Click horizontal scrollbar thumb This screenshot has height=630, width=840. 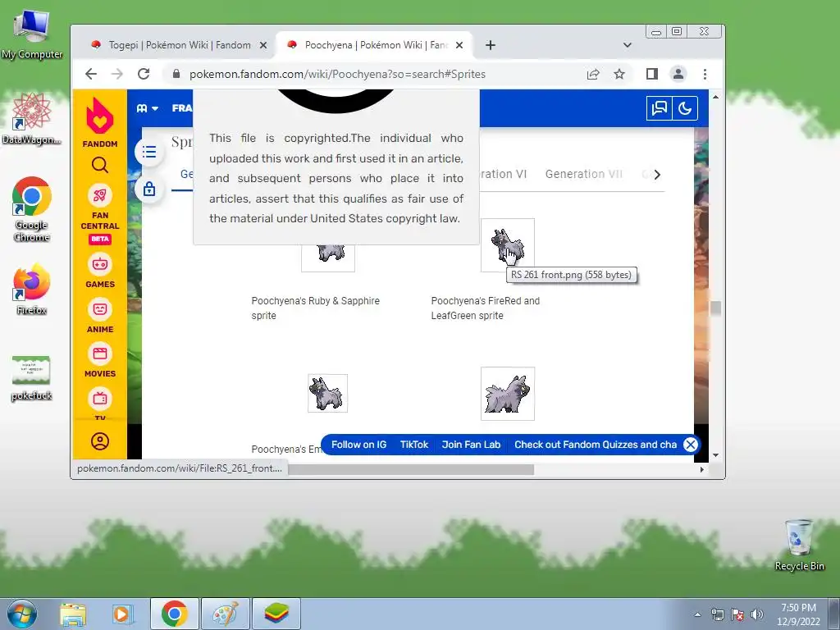(410, 469)
